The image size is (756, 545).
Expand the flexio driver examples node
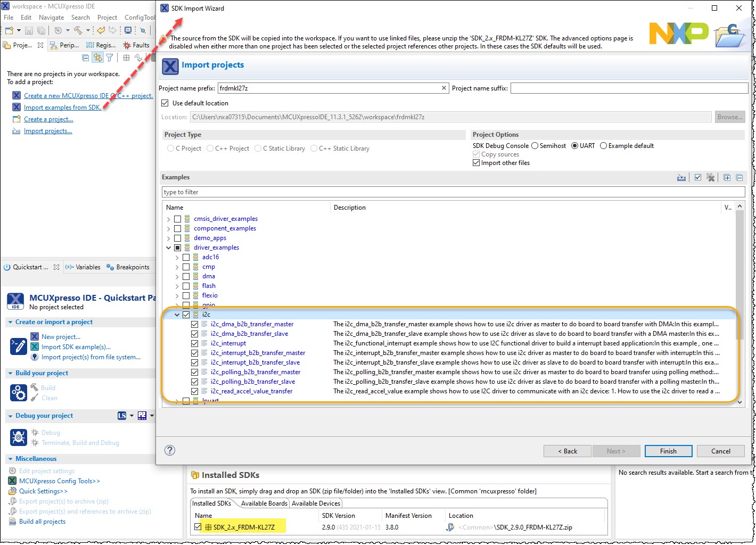coord(177,295)
